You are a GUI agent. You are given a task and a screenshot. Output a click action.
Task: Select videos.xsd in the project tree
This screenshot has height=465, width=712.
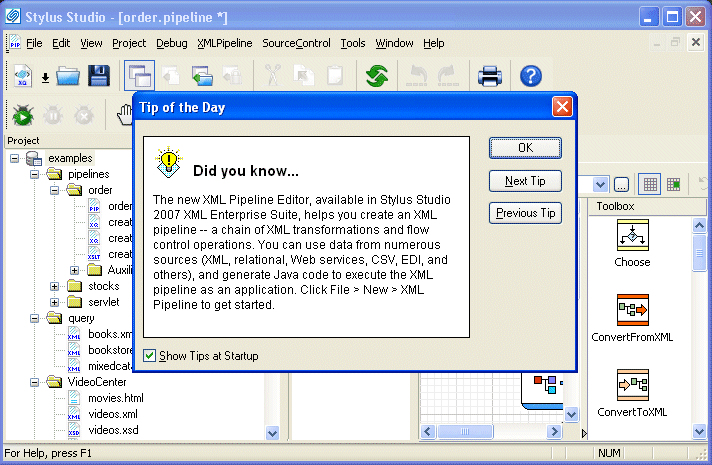coord(113,430)
